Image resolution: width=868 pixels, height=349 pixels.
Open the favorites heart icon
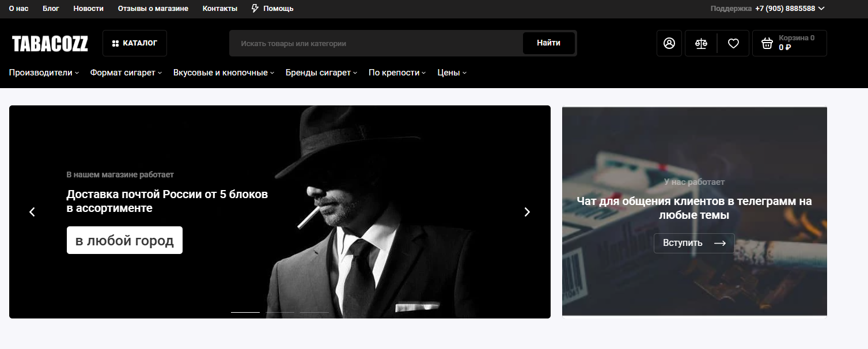coord(733,43)
